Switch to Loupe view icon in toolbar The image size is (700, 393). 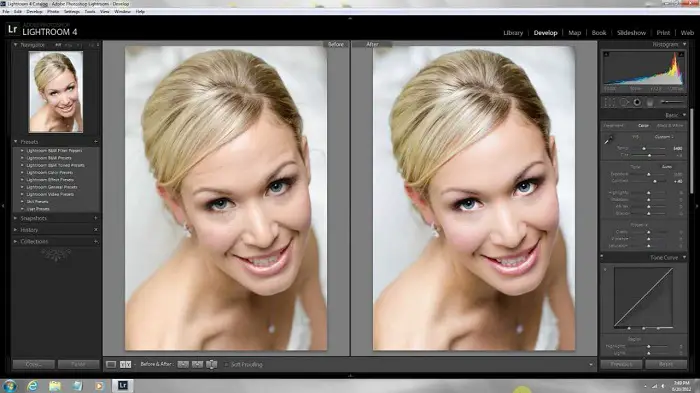[111, 364]
